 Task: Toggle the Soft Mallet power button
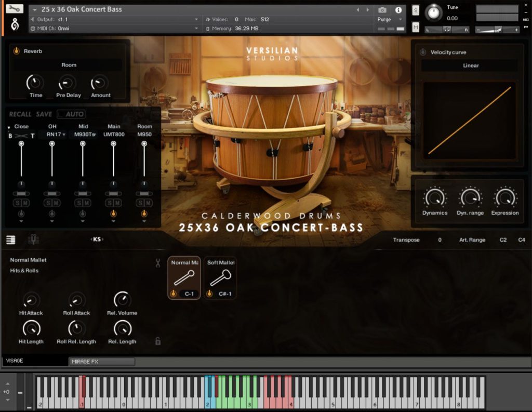(x=209, y=293)
